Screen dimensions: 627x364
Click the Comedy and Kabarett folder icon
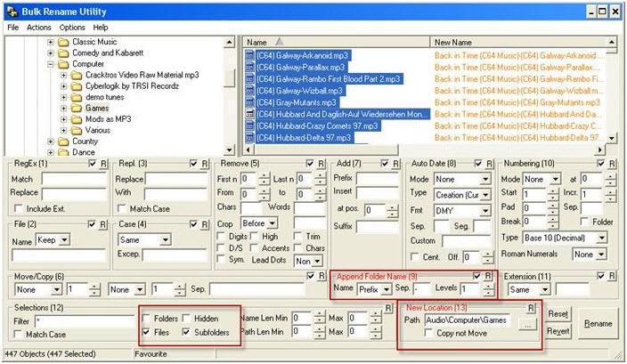(x=63, y=53)
